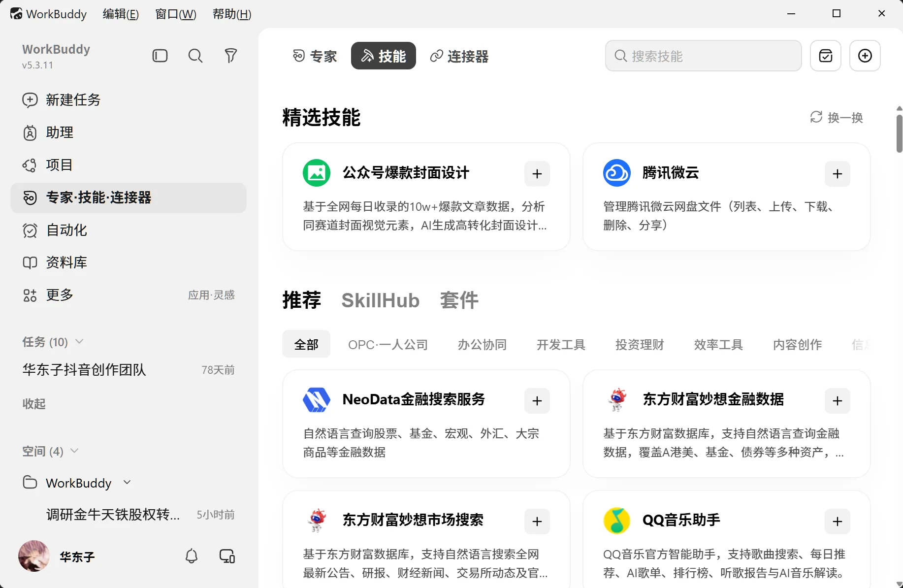Select the SkillHub tab

point(381,300)
